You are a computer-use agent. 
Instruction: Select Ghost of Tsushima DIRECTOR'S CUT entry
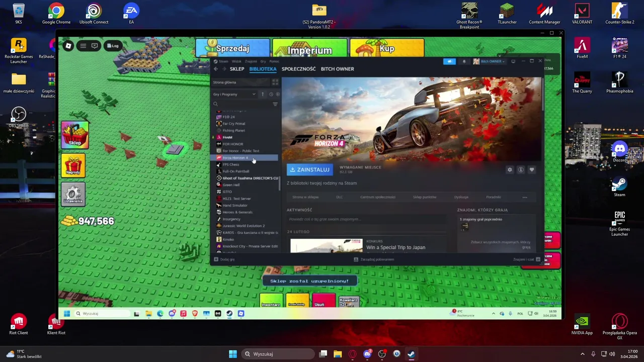[x=247, y=178]
